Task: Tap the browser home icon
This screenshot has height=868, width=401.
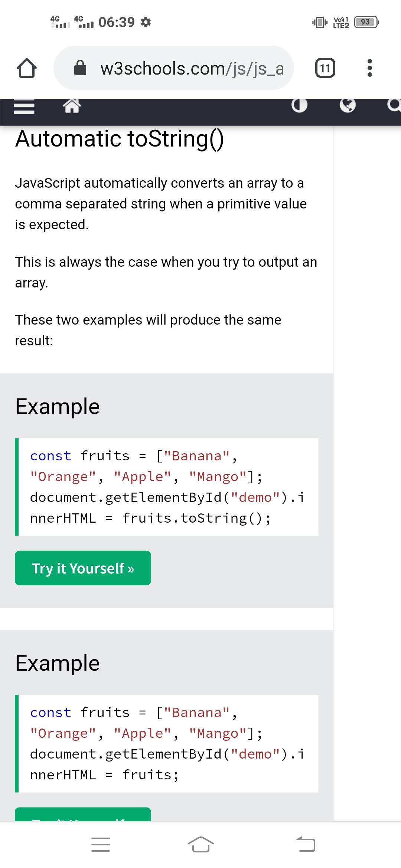Action: coord(27,68)
